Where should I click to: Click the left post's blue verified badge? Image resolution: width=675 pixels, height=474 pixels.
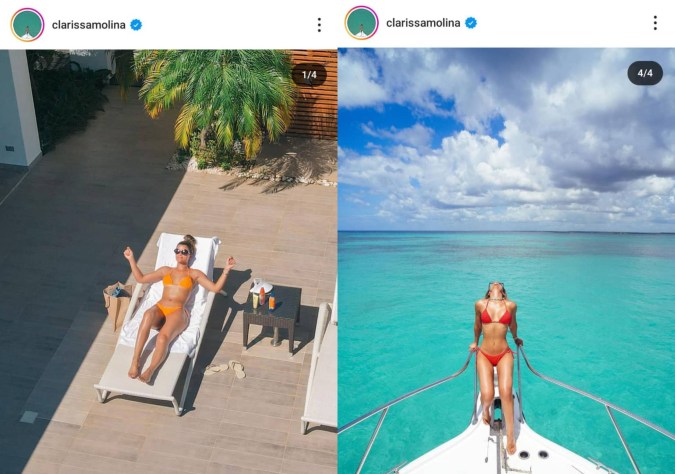136,25
